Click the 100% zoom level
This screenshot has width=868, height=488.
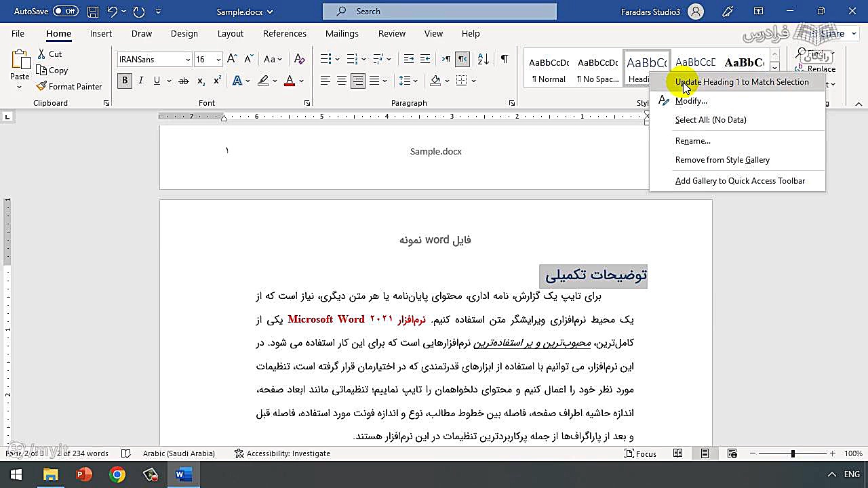point(853,453)
